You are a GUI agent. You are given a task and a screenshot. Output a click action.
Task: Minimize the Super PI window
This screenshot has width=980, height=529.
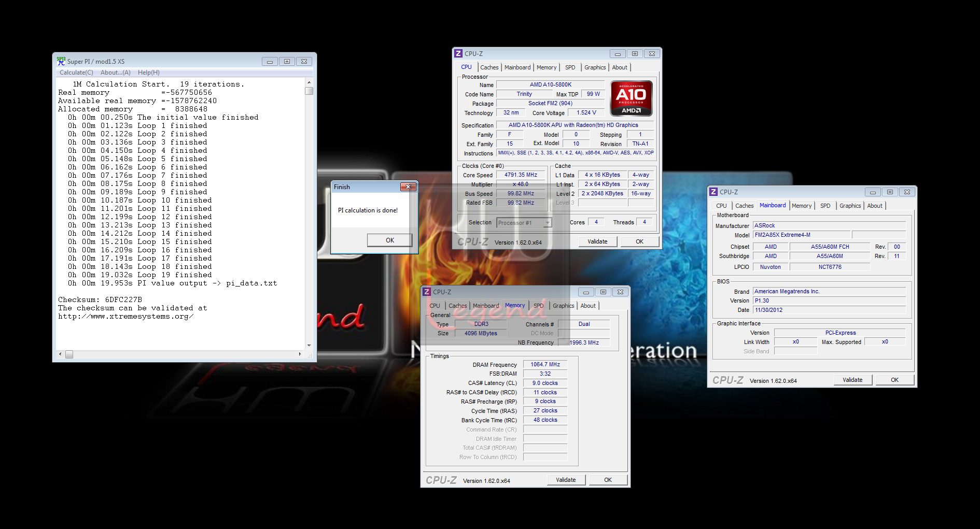coord(270,61)
